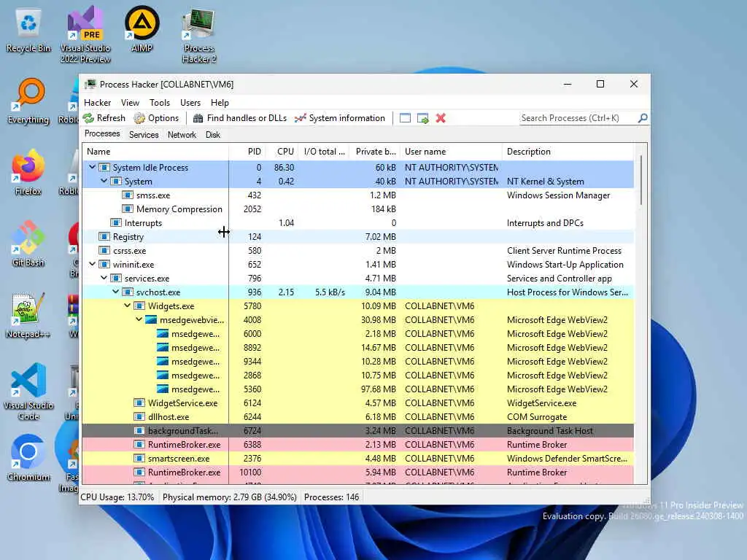Switch to the Services tab

[144, 135]
